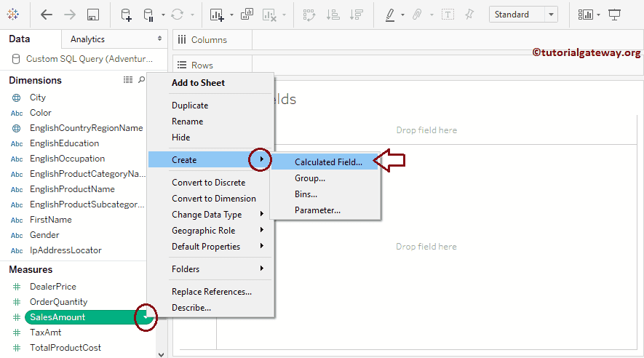Screen dimensions: 644x358
Task: Choose Convert to Dimension menu option
Action: (x=213, y=199)
